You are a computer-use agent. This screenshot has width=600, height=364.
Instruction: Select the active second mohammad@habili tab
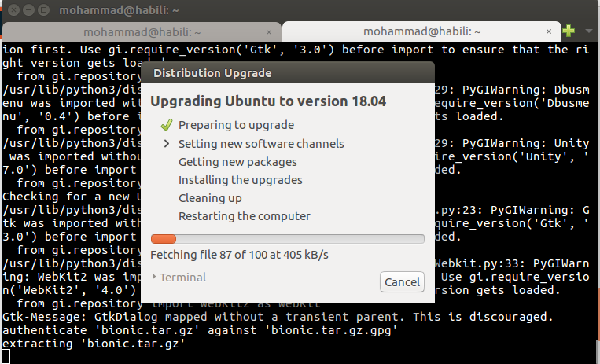pyautogui.click(x=421, y=31)
